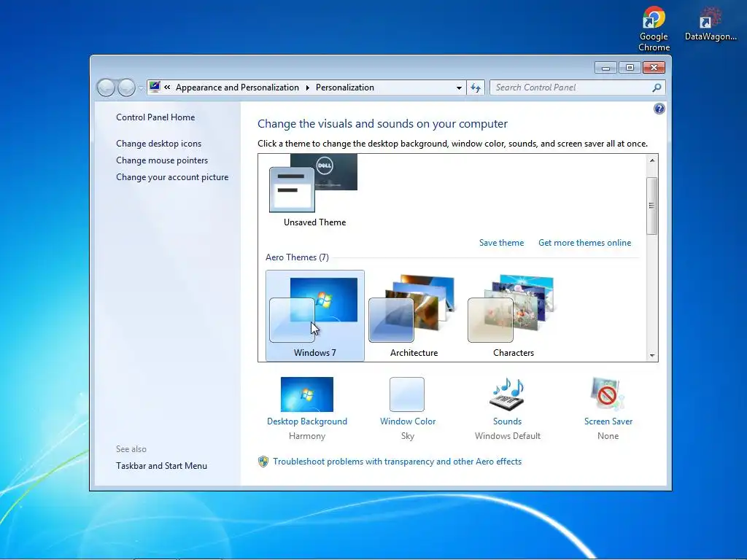Select the Architecture theme
747x560 pixels.
pos(414,315)
